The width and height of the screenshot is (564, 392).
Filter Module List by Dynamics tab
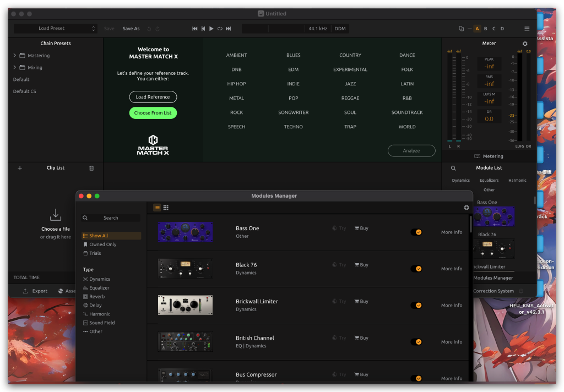pos(461,180)
